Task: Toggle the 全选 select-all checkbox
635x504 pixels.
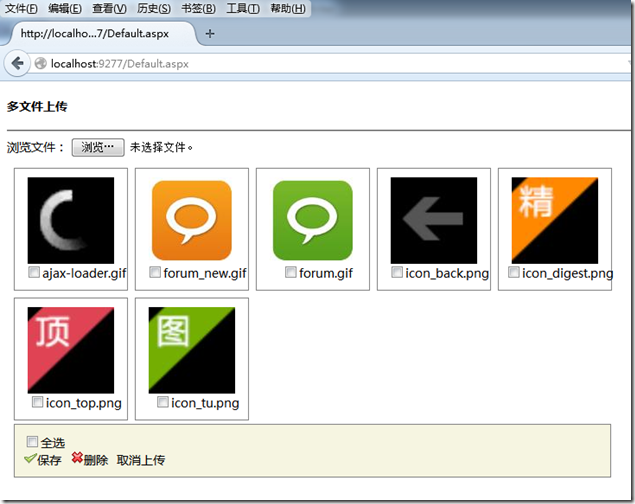Action: coord(32,442)
